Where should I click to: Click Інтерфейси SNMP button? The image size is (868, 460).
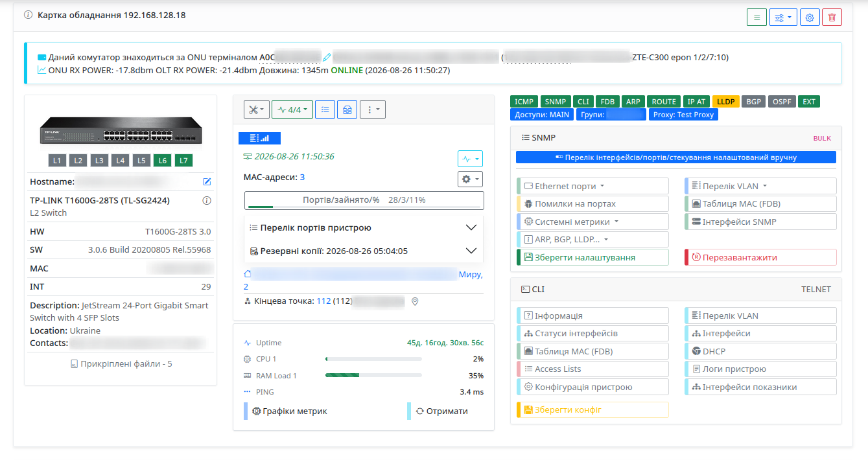tap(760, 222)
